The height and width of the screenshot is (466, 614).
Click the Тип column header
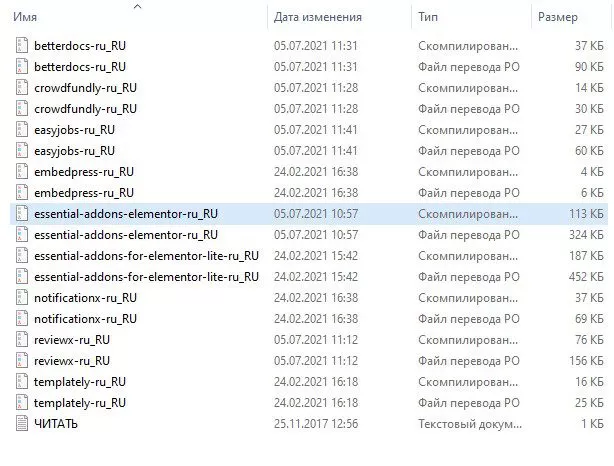(x=428, y=17)
